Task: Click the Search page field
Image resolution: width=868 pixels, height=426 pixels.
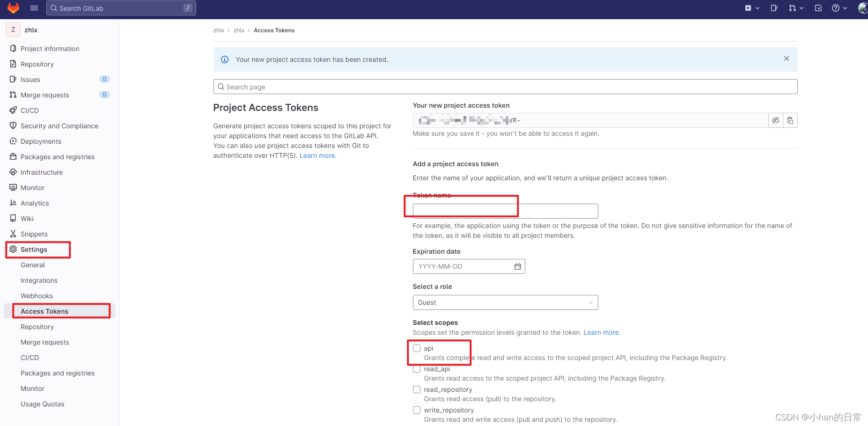Action: point(505,87)
